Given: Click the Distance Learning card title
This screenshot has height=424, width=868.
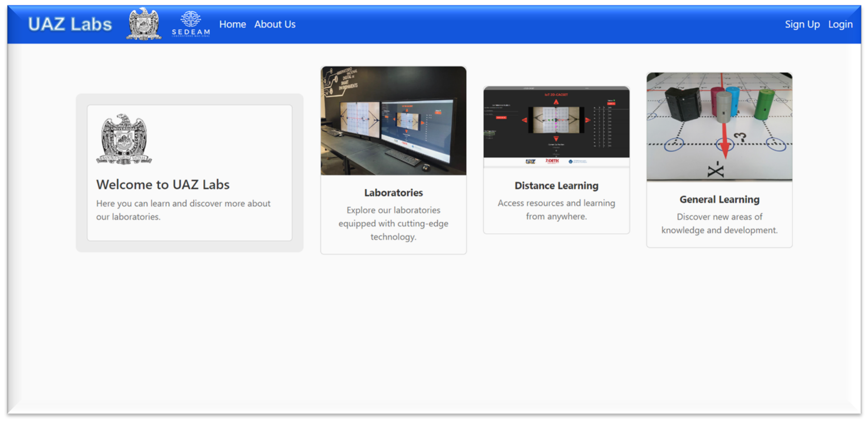Looking at the screenshot, I should 556,186.
